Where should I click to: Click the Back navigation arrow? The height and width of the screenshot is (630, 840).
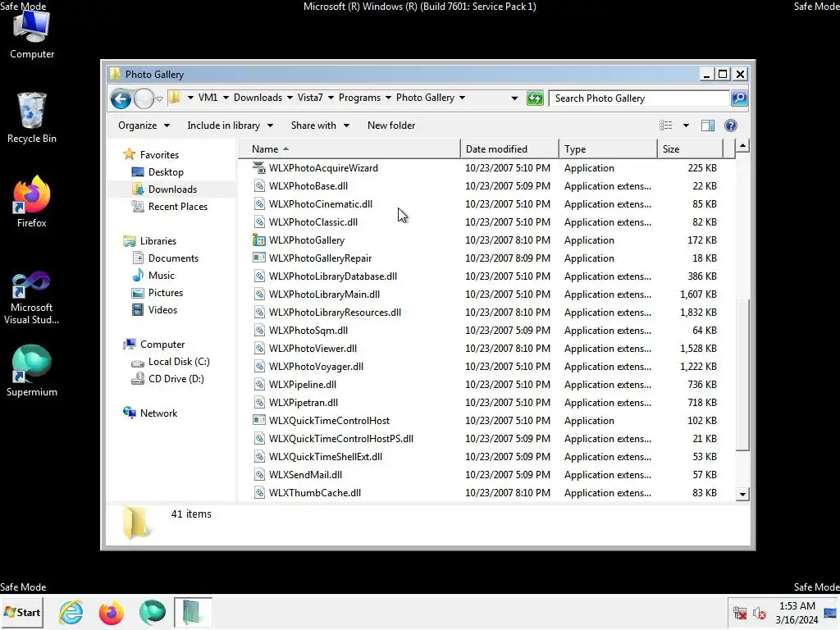pyautogui.click(x=121, y=98)
